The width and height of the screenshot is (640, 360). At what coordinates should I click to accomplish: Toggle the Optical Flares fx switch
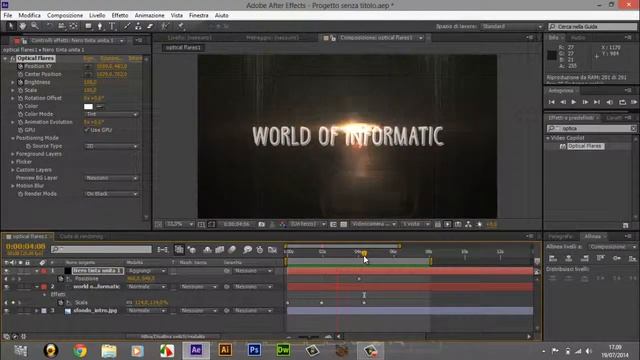(x=13, y=59)
